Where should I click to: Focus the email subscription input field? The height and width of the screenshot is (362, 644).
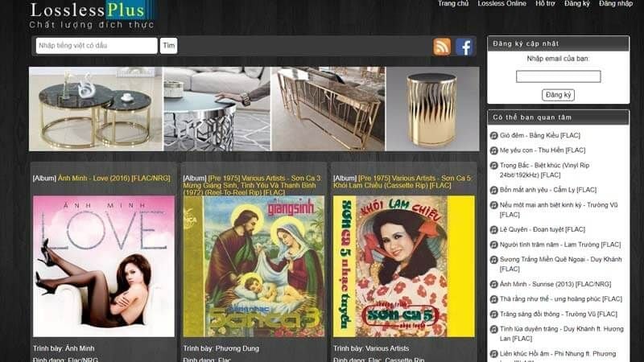[558, 76]
